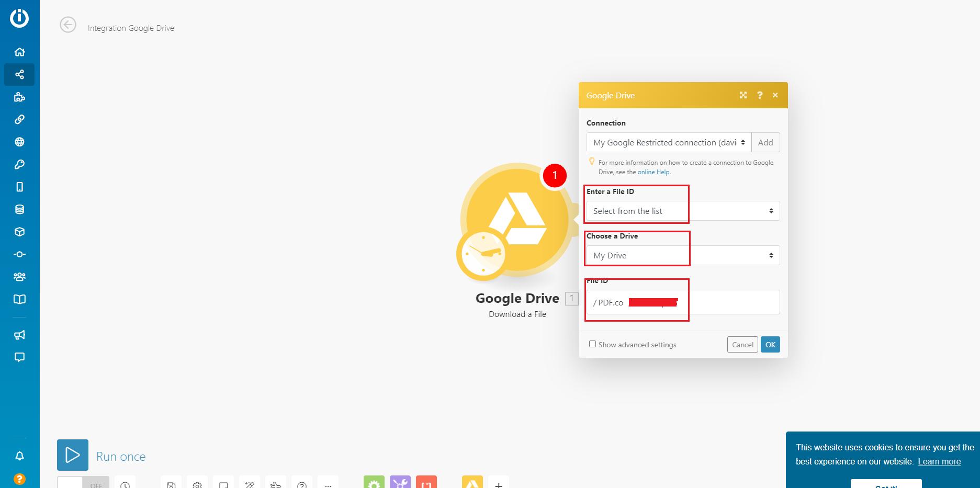980x488 pixels.
Task: Open Templates puzzle icon in sidebar
Action: point(19,97)
